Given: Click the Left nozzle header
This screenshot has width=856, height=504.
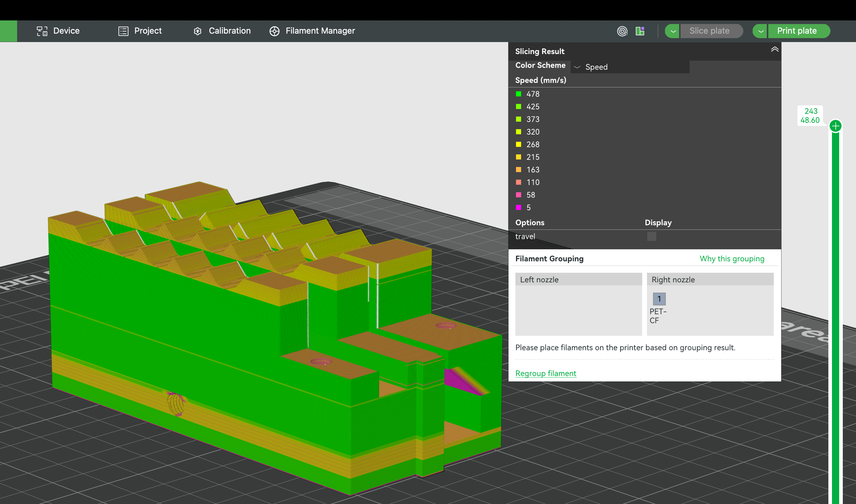Looking at the screenshot, I should pyautogui.click(x=579, y=280).
